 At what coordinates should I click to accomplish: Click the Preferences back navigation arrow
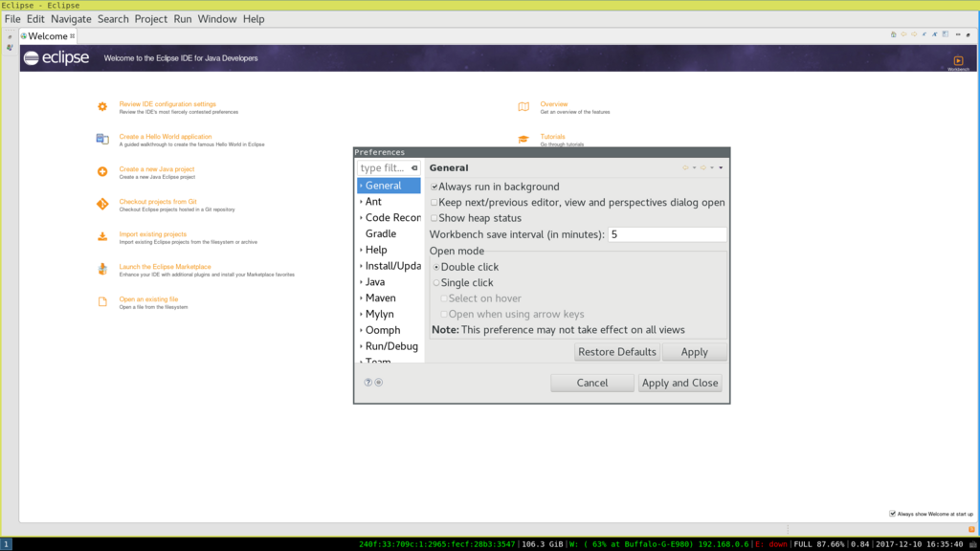coord(685,167)
